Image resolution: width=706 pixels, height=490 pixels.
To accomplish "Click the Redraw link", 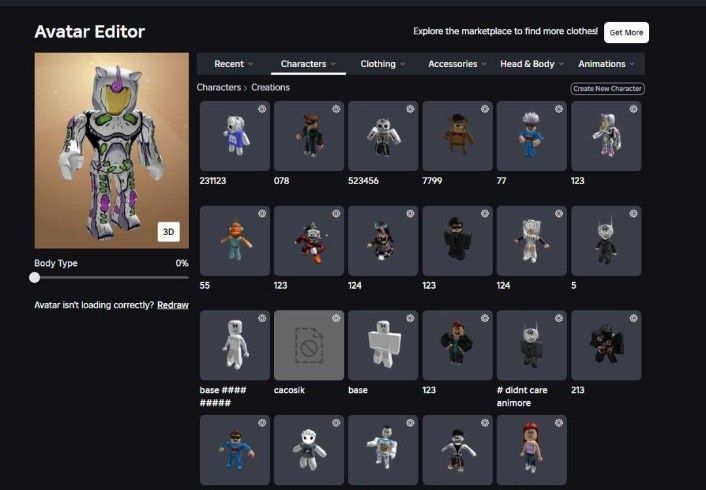I will [173, 305].
